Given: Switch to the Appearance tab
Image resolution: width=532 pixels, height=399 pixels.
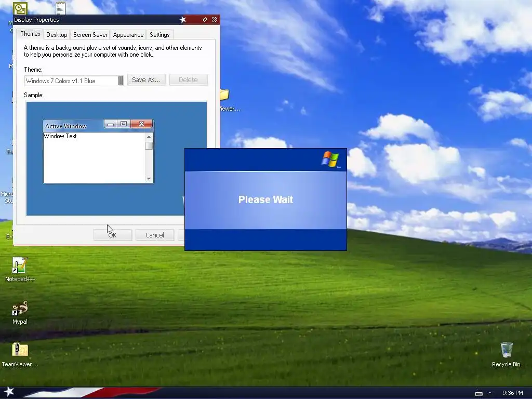Looking at the screenshot, I should (x=128, y=35).
